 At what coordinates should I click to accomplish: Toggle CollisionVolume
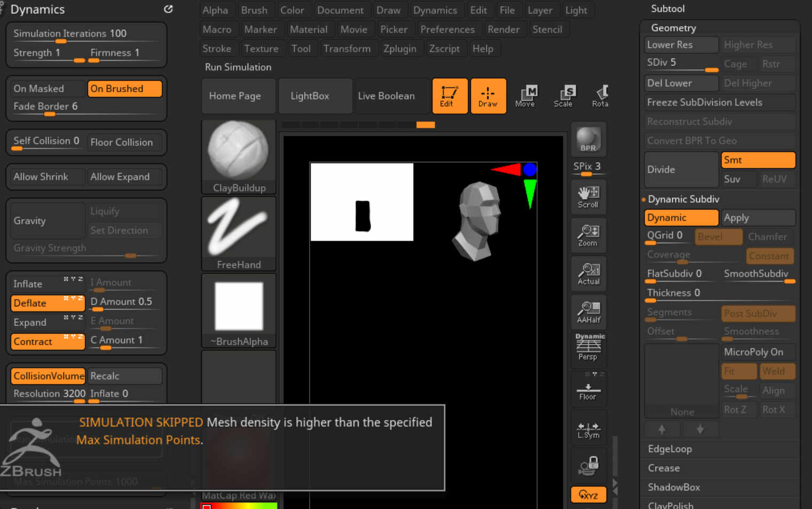click(x=48, y=376)
